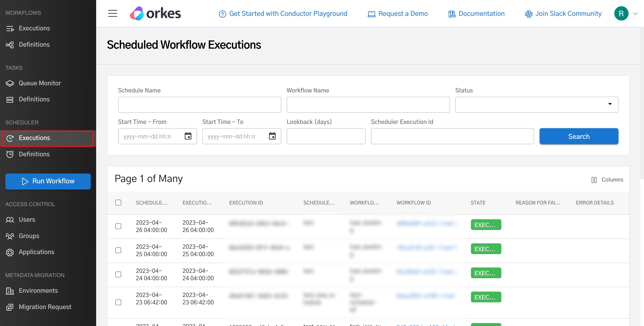The height and width of the screenshot is (326, 644).
Task: Check the select-all checkbox in table header
Action: coord(118,203)
